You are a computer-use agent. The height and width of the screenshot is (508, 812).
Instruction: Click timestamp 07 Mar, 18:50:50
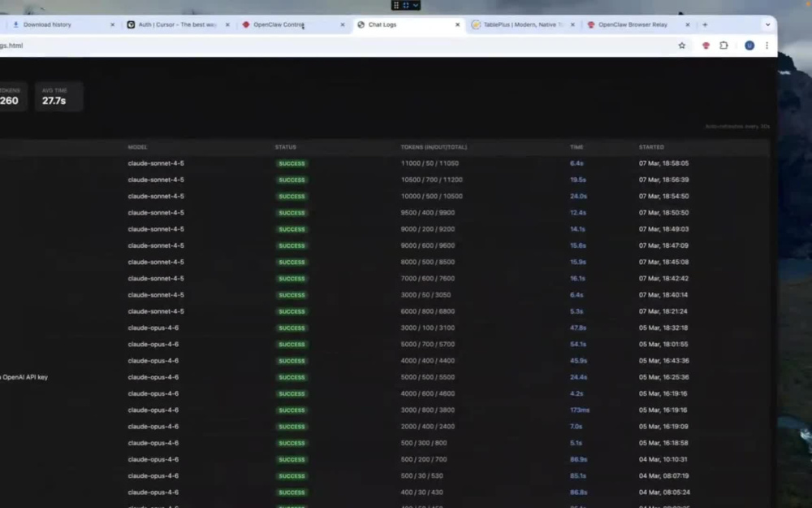click(663, 212)
